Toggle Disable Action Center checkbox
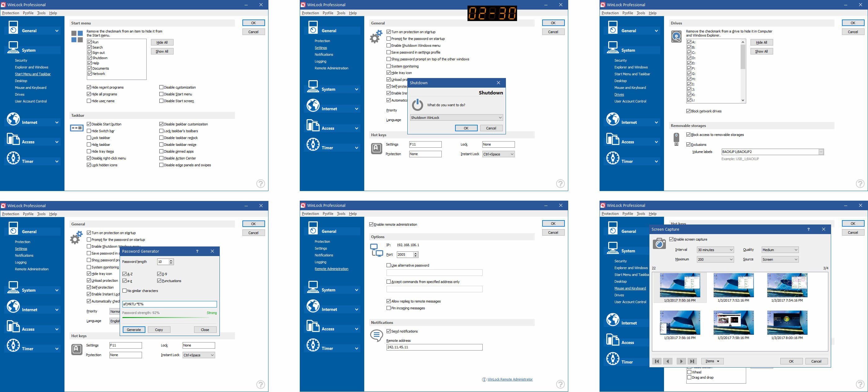 (161, 158)
